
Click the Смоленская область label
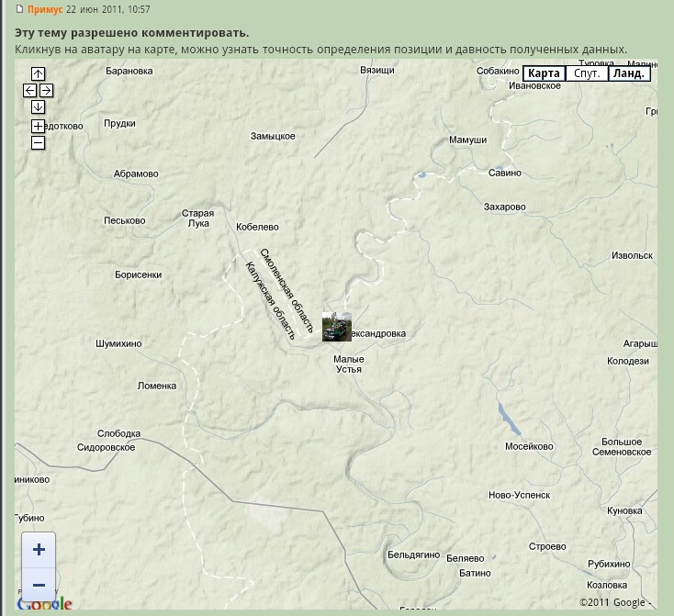point(286,291)
